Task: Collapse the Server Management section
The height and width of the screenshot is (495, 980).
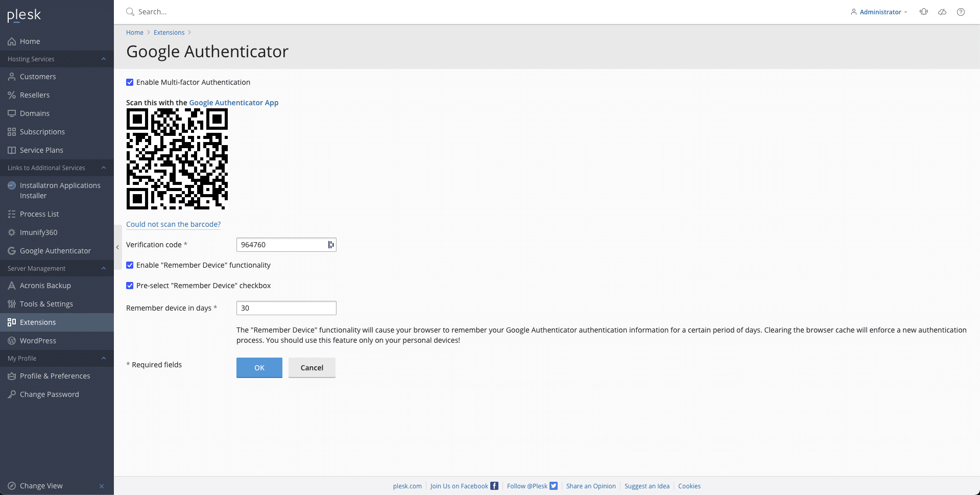Action: (x=104, y=269)
